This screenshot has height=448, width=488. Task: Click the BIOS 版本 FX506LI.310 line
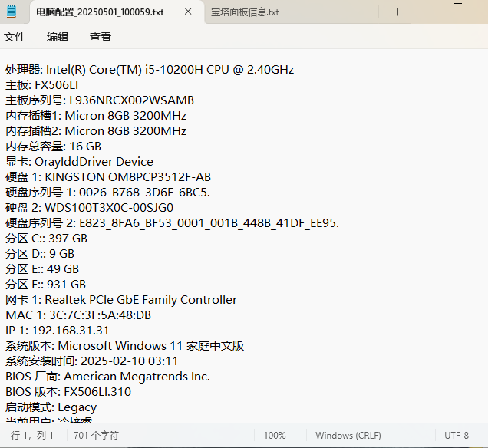[x=68, y=392]
